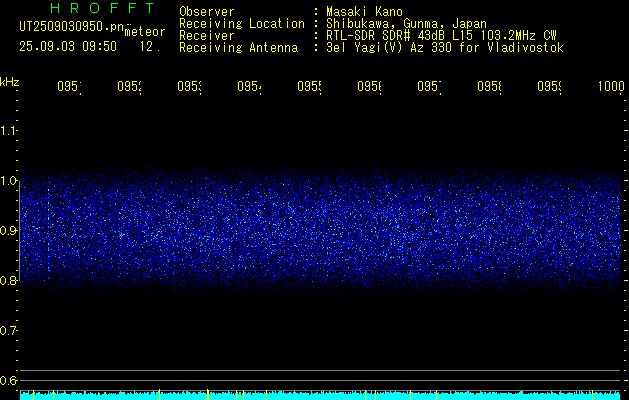Click the word 'meteor' under the file name
This screenshot has height=400, width=629.
[x=145, y=32]
